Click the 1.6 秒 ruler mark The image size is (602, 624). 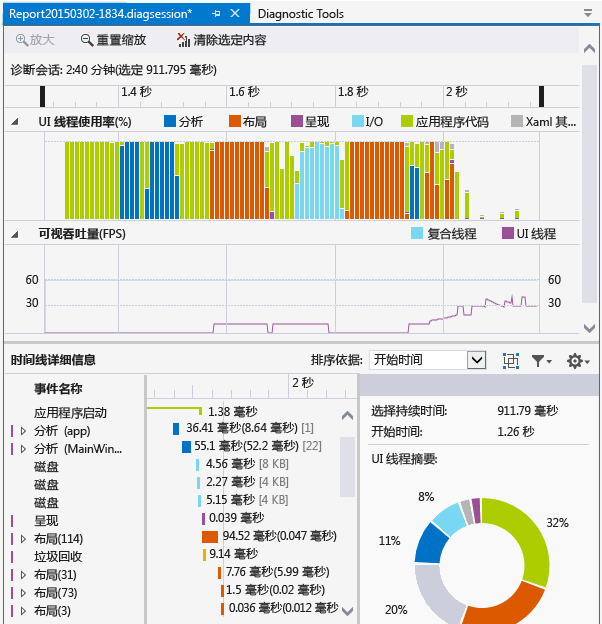[244, 92]
